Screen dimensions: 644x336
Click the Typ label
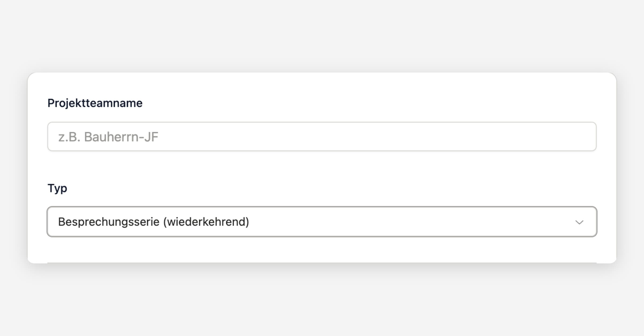coord(57,188)
